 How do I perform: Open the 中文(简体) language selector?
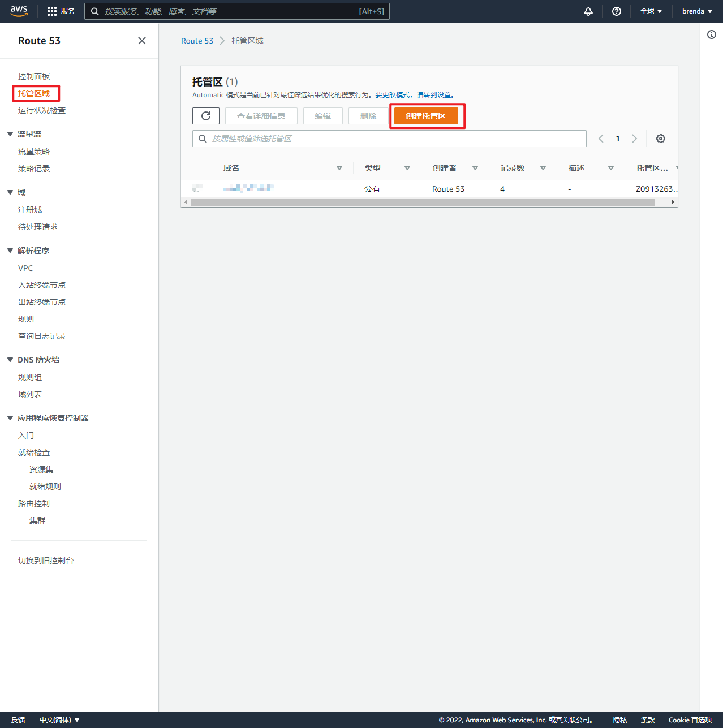click(59, 720)
